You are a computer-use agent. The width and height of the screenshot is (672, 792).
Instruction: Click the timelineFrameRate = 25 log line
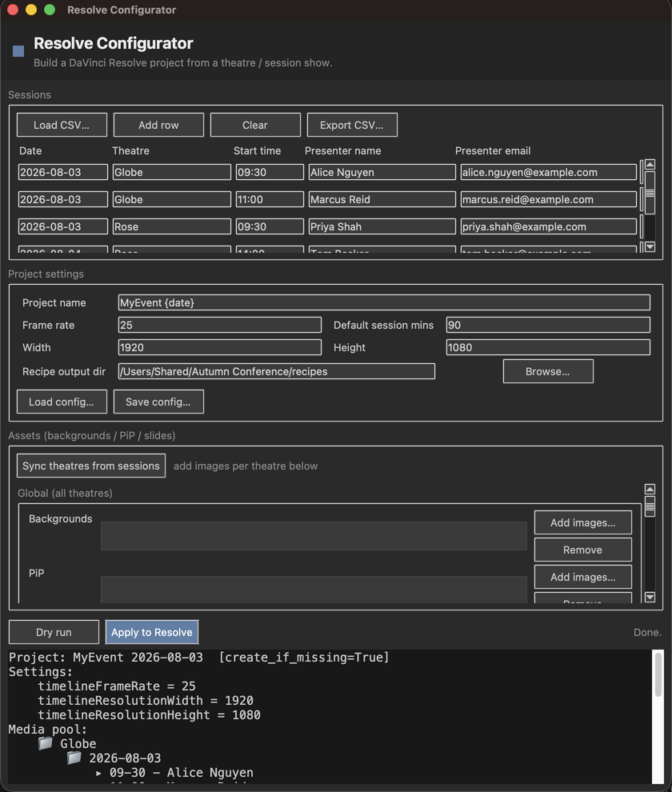[x=117, y=686]
